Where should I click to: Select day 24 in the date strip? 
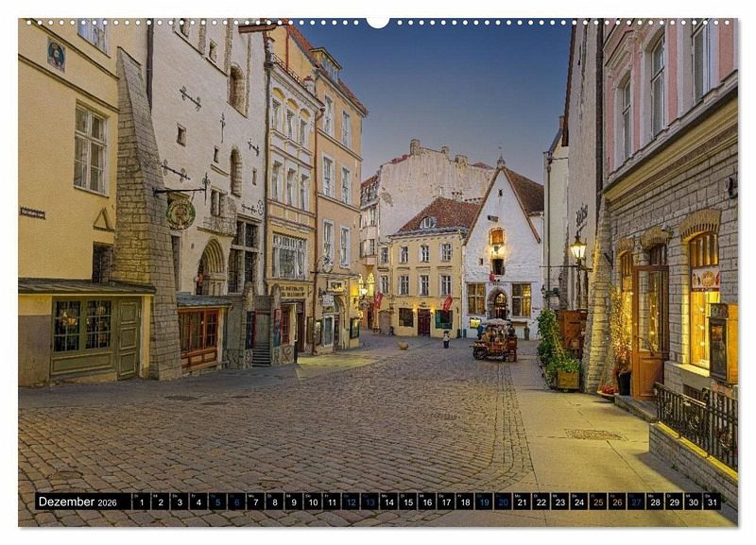pyautogui.click(x=578, y=502)
